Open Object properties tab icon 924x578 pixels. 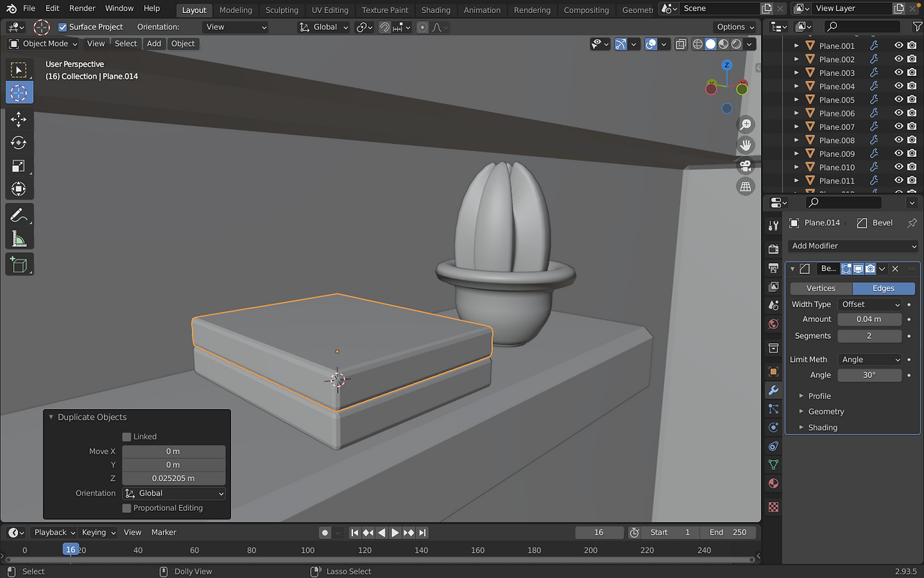click(x=773, y=372)
